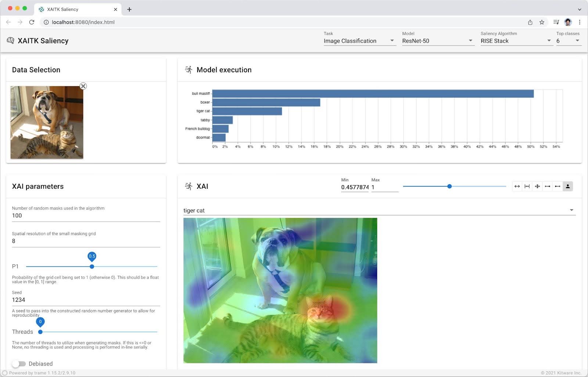
Task: Expand the Model dropdown set to ResNet-50
Action: (437, 41)
